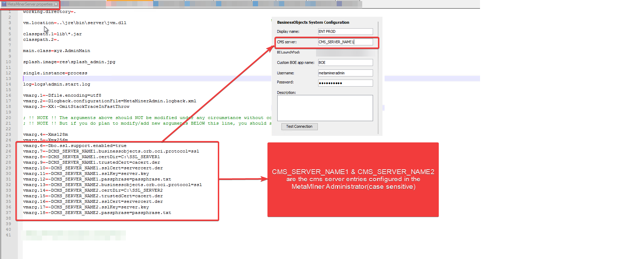This screenshot has width=644, height=259.
Task: Click the line 'vmarg.4=-Xms128m'
Action: pos(45,135)
